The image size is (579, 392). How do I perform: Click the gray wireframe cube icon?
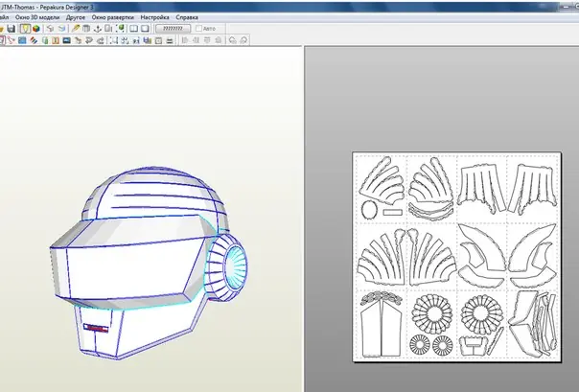pos(50,29)
